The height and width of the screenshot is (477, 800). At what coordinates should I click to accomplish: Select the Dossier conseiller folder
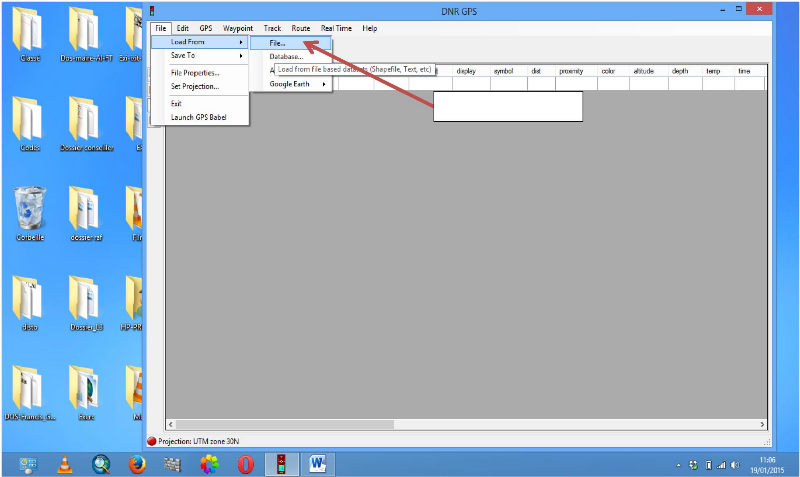click(x=87, y=124)
